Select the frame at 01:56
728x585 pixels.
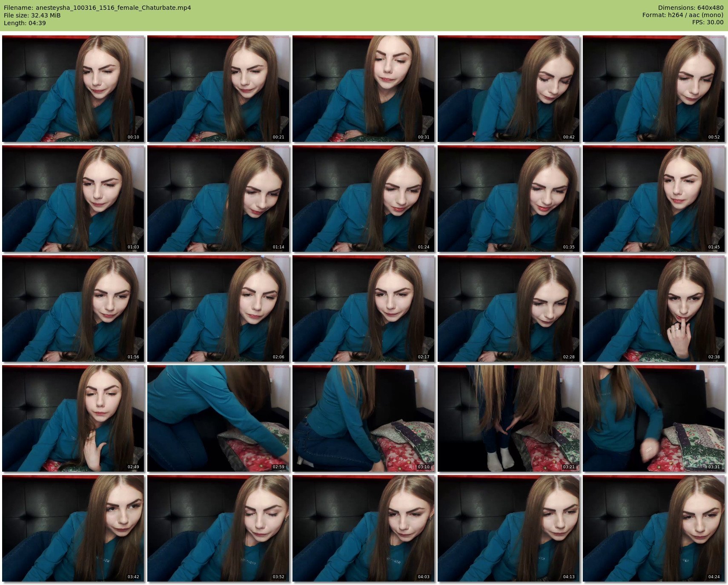(73, 308)
